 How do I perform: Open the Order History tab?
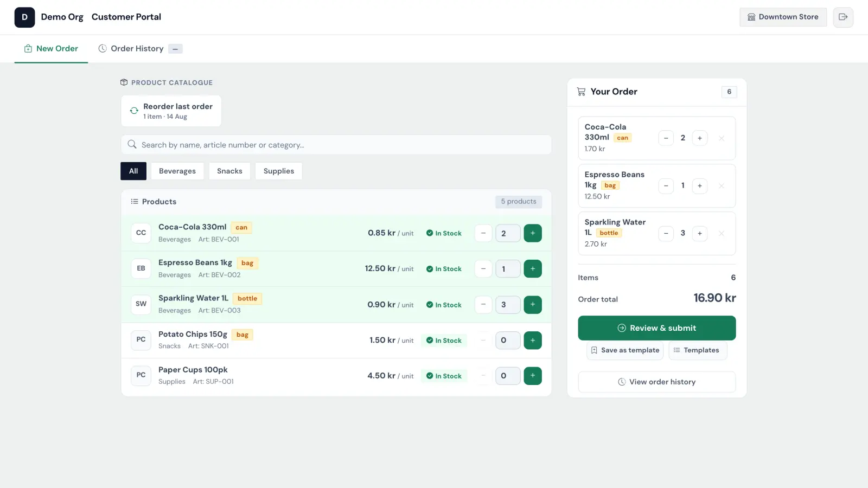(x=140, y=49)
